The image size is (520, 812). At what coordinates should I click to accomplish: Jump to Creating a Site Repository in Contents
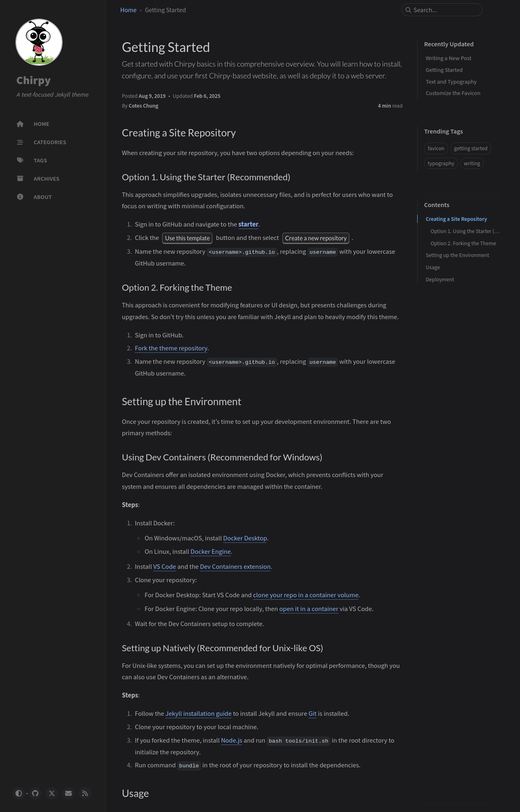click(x=456, y=219)
